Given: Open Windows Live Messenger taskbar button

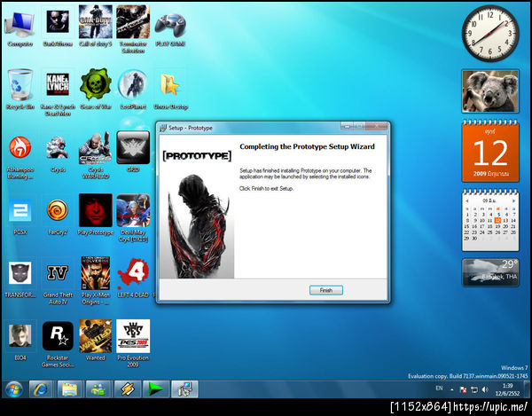Looking at the screenshot, I should point(98,389).
